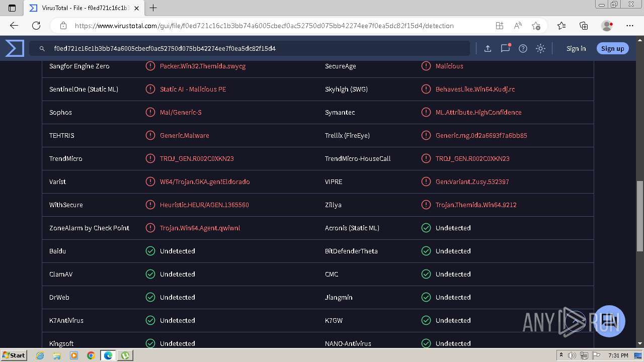Click the upload file icon
This screenshot has height=362, width=644.
tap(488, 48)
